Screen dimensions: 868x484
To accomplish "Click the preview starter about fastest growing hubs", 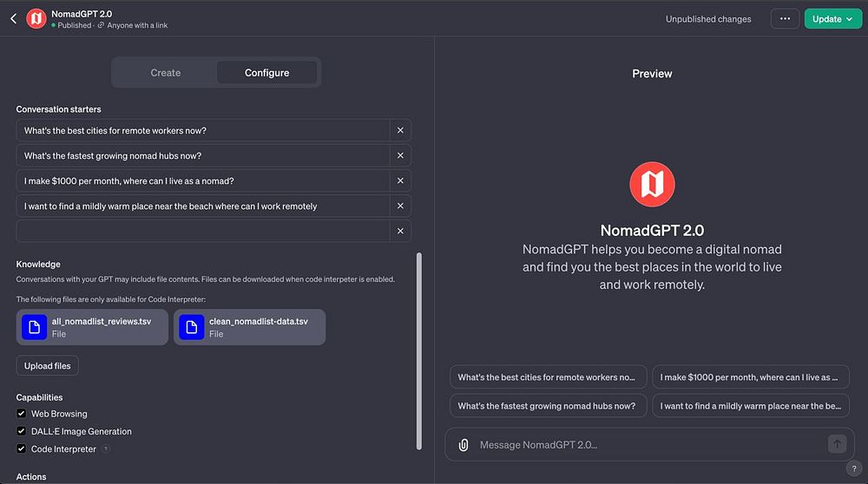I will coord(548,406).
